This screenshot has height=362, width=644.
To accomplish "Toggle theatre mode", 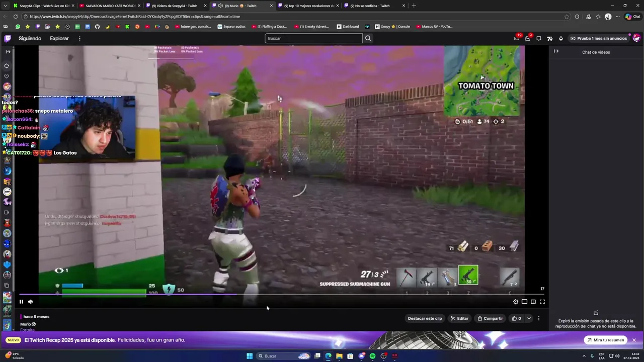I will [x=533, y=302].
